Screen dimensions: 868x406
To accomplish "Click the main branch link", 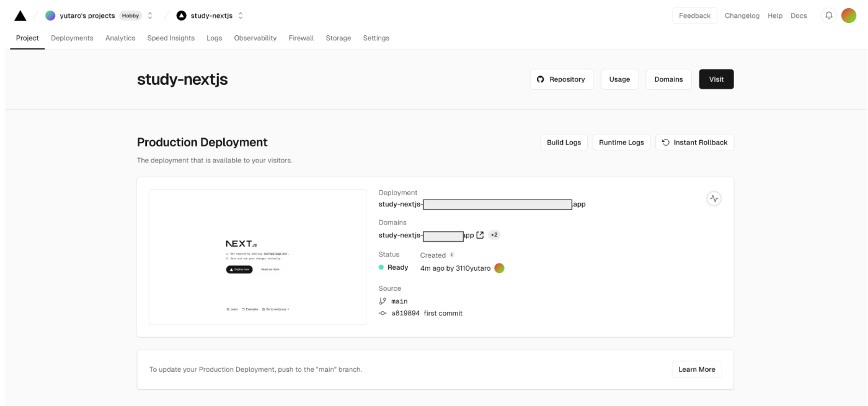I will (399, 301).
